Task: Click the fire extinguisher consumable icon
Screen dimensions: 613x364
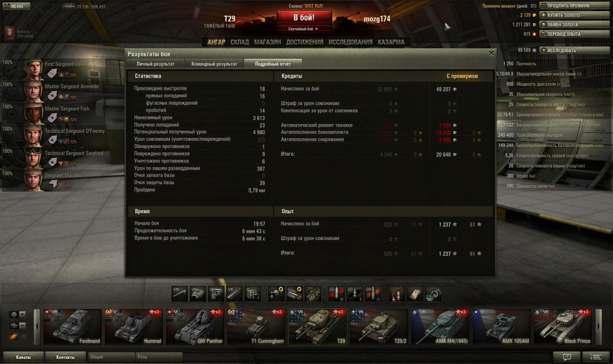Action: point(397,294)
